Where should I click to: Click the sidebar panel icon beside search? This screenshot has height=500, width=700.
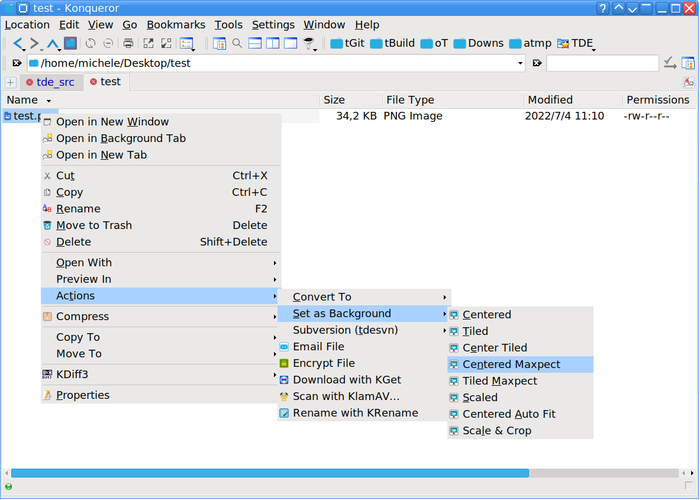coord(688,63)
